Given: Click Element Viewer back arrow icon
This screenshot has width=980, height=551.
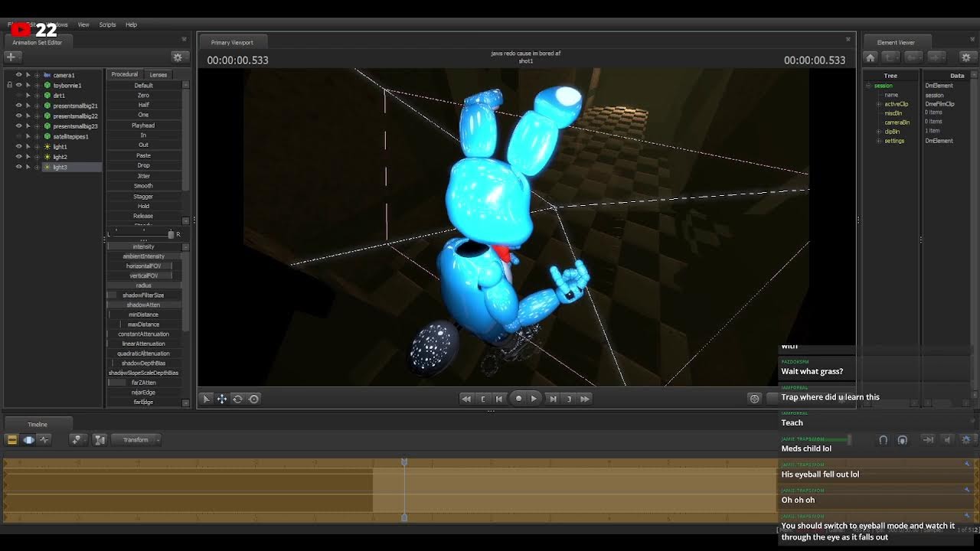Looking at the screenshot, I should click(912, 57).
